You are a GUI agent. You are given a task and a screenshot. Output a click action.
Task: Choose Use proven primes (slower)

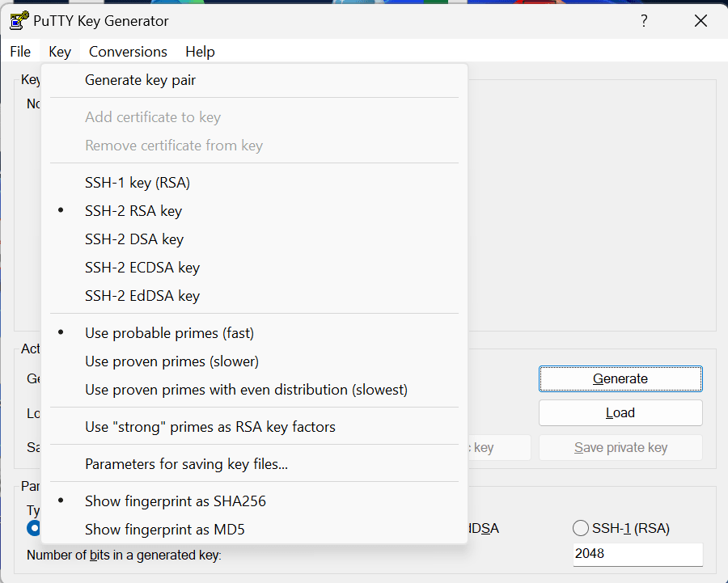point(255,361)
